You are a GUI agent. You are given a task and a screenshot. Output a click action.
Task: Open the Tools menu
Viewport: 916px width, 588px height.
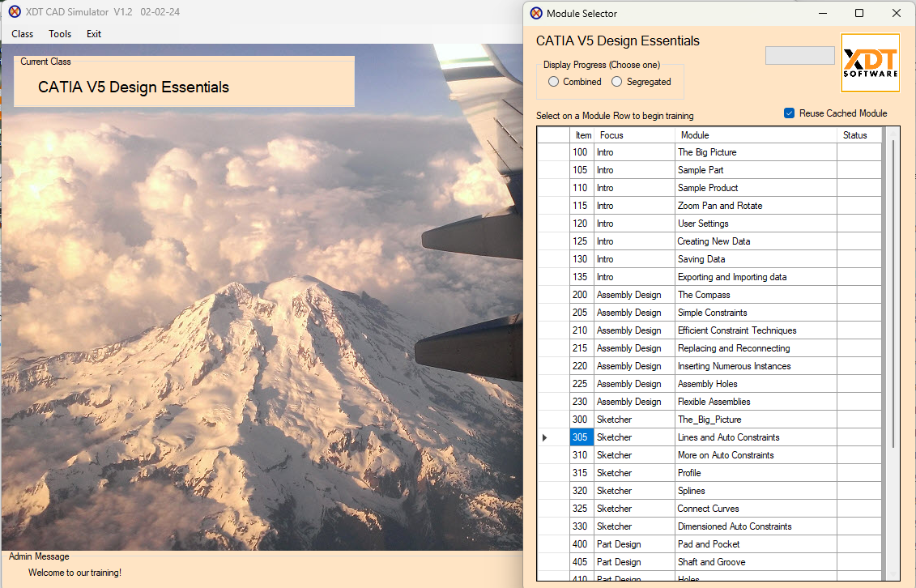point(60,34)
